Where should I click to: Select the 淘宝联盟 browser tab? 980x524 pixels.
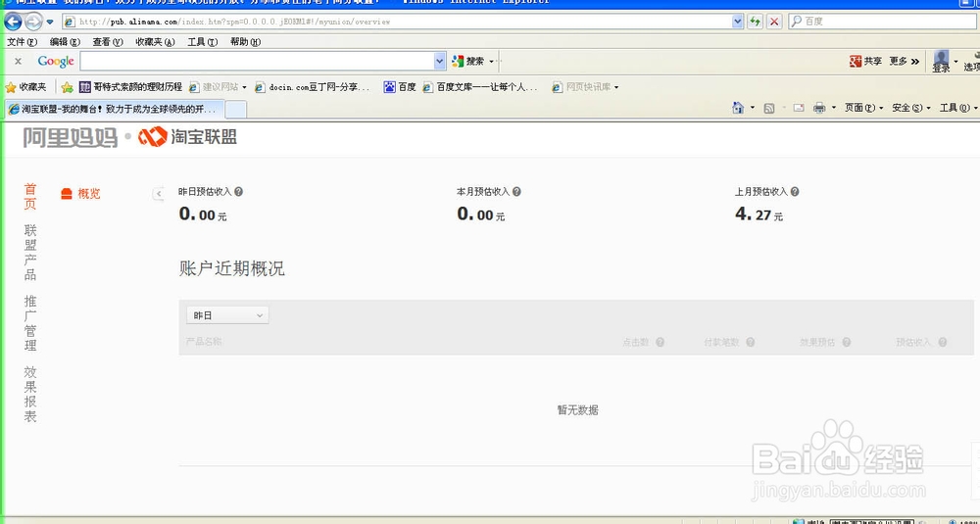click(x=113, y=109)
